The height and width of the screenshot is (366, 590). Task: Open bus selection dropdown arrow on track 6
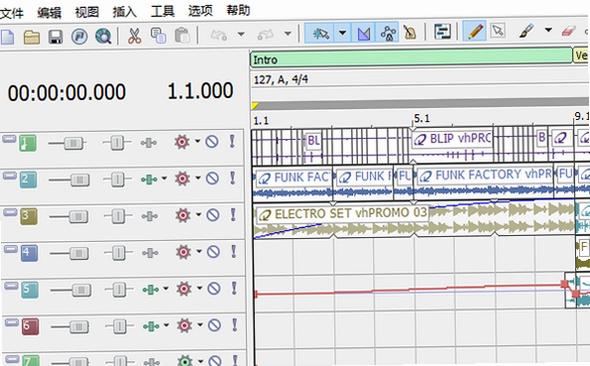[166, 325]
